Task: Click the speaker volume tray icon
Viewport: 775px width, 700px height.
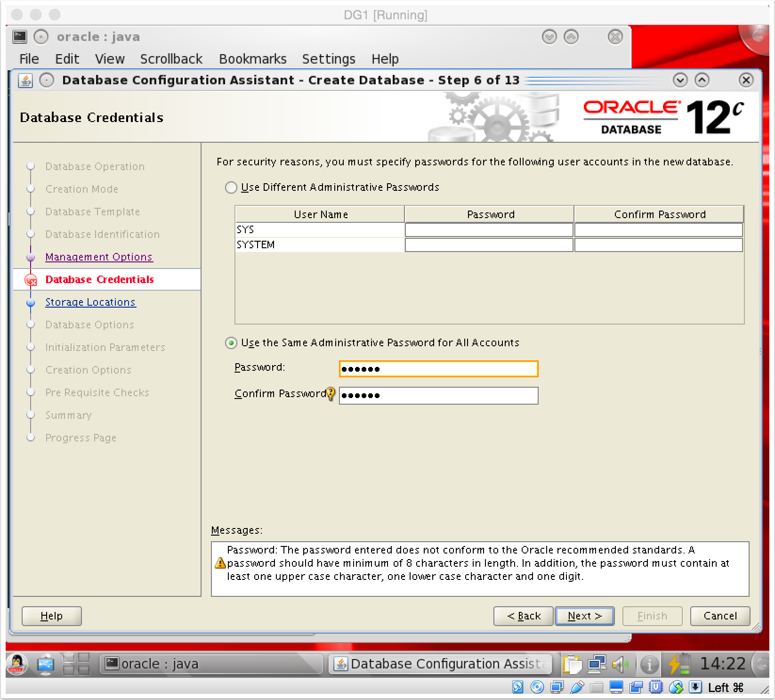Action: pos(621,665)
